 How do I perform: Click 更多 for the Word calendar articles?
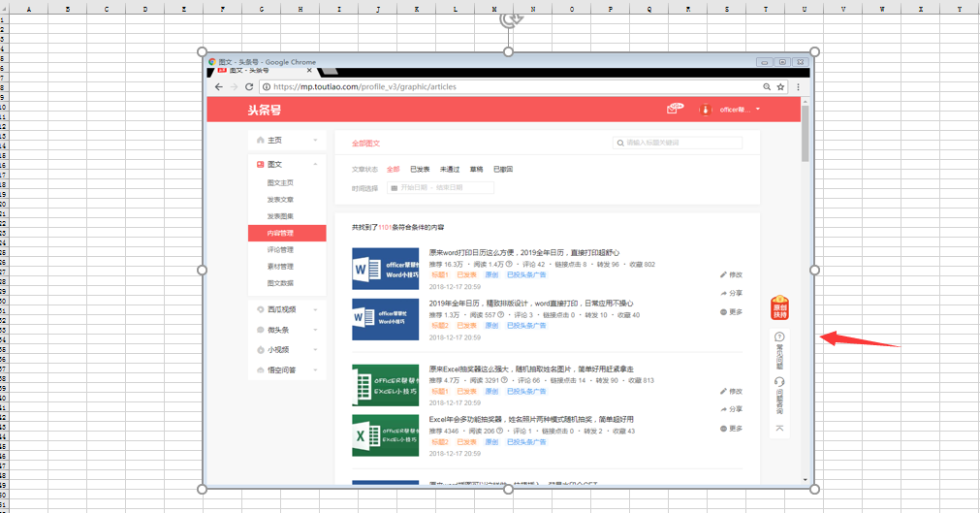click(731, 311)
